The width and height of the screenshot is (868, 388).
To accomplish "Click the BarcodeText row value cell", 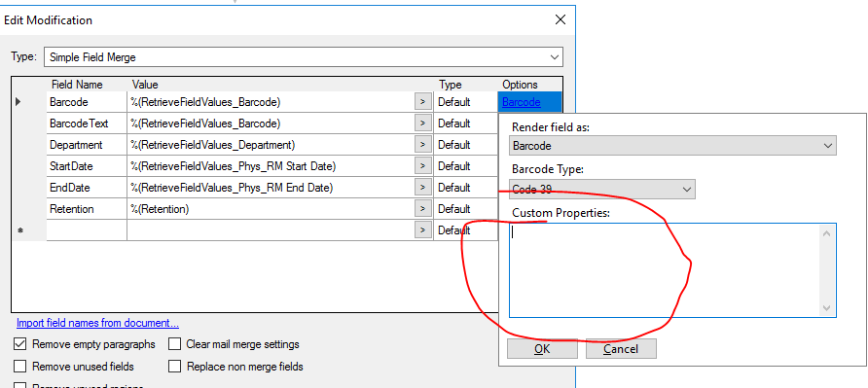I will 271,123.
